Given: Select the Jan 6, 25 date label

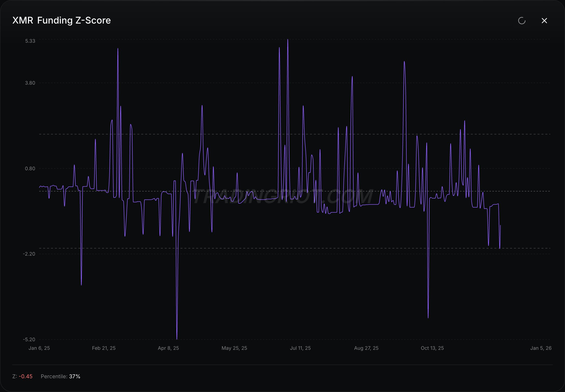Looking at the screenshot, I should click(x=39, y=348).
